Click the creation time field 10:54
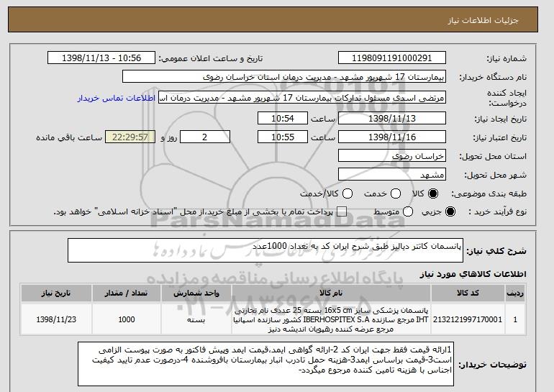The width and height of the screenshot is (554, 392). [x=283, y=118]
